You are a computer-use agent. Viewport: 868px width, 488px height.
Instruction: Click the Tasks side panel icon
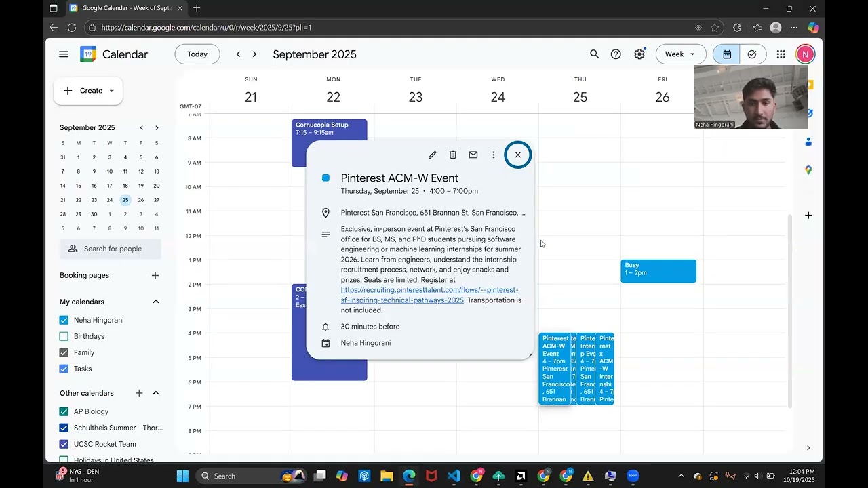pyautogui.click(x=809, y=113)
